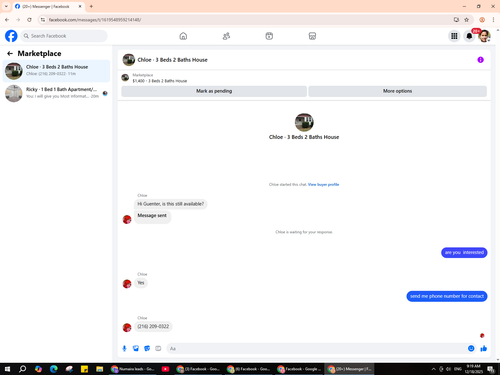
Task: Switch to the Numaira leads Chrome taskbar window
Action: click(x=133, y=369)
